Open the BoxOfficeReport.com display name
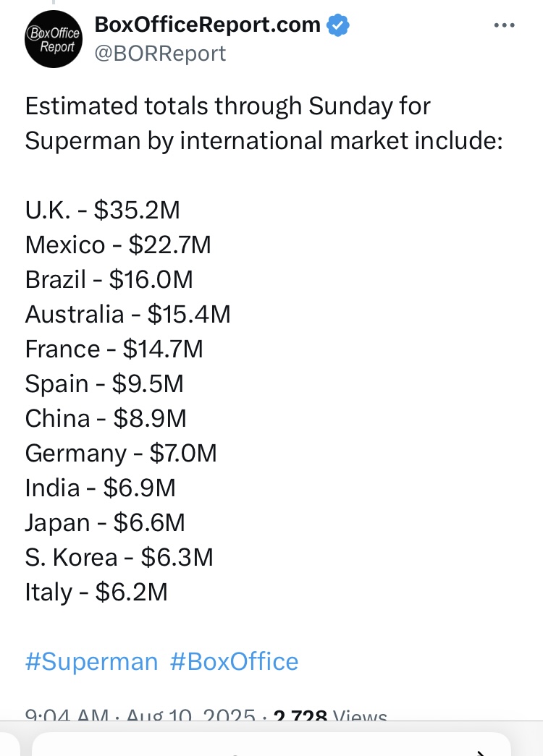543x756 pixels. click(208, 25)
